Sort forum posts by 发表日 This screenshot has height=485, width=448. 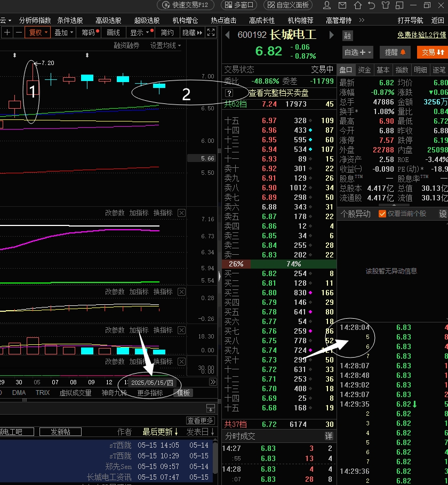[x=201, y=432]
